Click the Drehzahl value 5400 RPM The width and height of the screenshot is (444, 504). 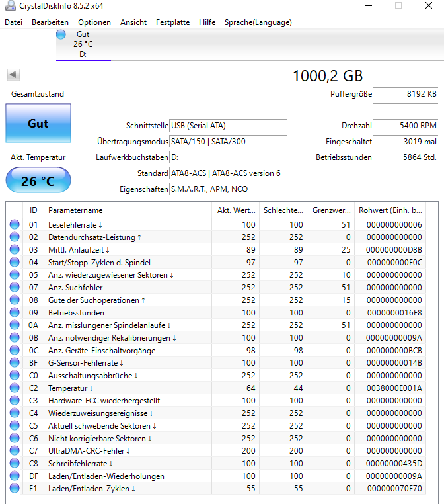(406, 126)
